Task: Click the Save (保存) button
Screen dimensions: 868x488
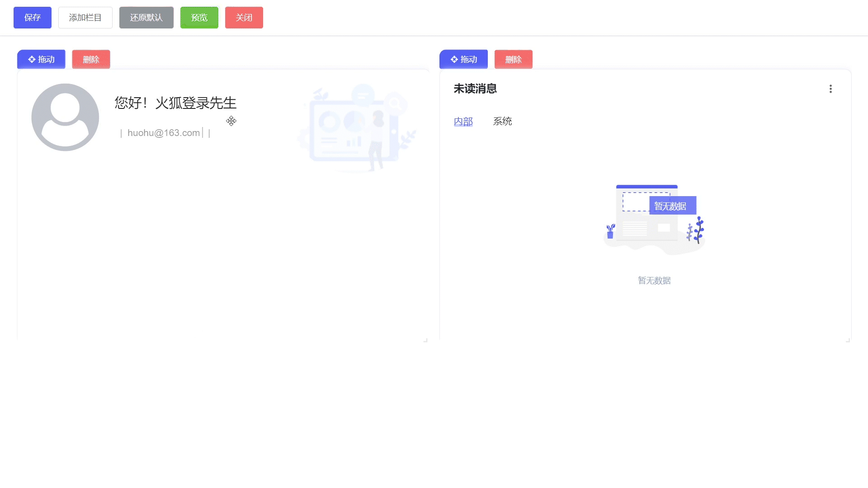Action: point(32,18)
